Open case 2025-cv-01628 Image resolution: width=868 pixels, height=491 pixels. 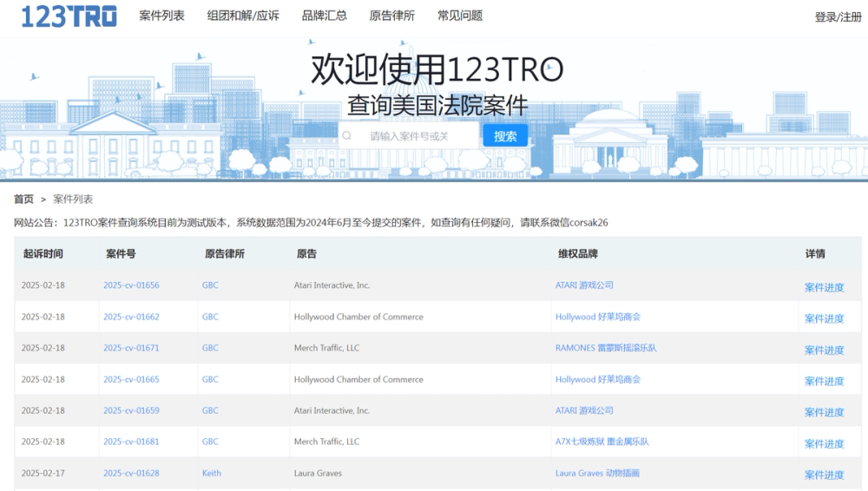point(131,473)
